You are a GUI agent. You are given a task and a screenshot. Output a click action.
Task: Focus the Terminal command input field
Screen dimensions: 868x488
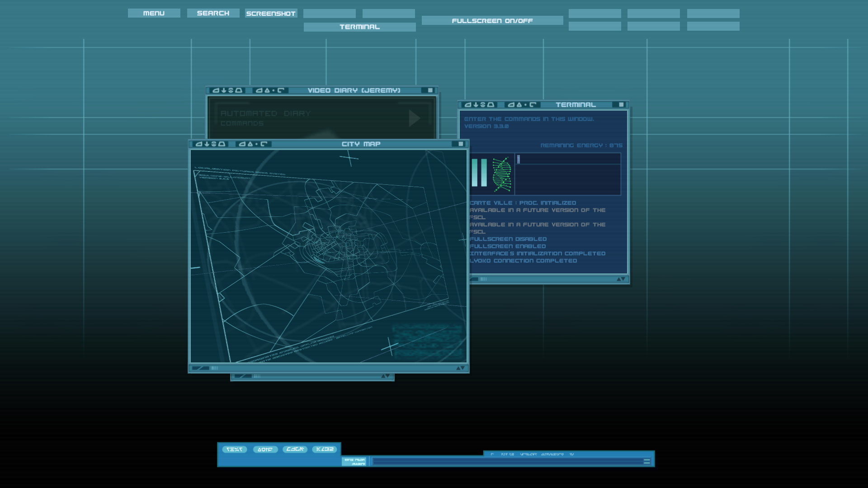[x=568, y=159]
